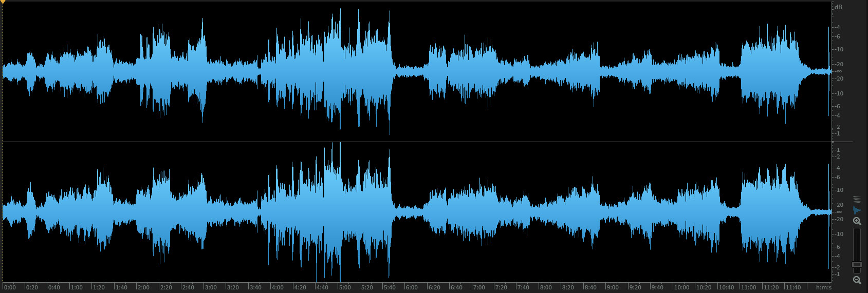Click 1:40 on the time ruler
Viewport: 868px width, 293px height.
[121, 287]
